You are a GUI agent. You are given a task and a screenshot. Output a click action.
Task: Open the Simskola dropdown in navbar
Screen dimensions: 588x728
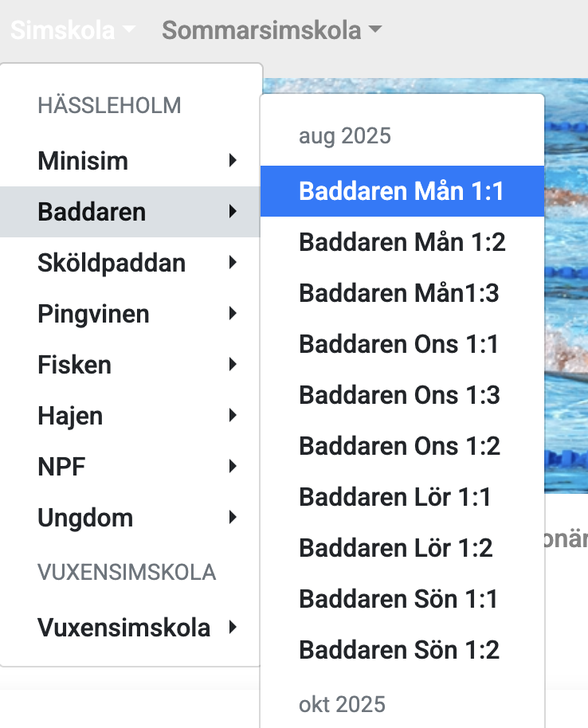click(73, 31)
